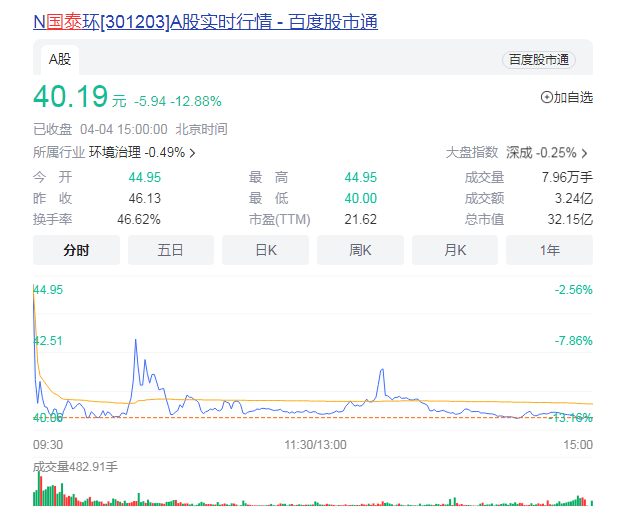This screenshot has height=518, width=618.
Task: Click the 百度股市通 badge button
Action: [x=540, y=60]
